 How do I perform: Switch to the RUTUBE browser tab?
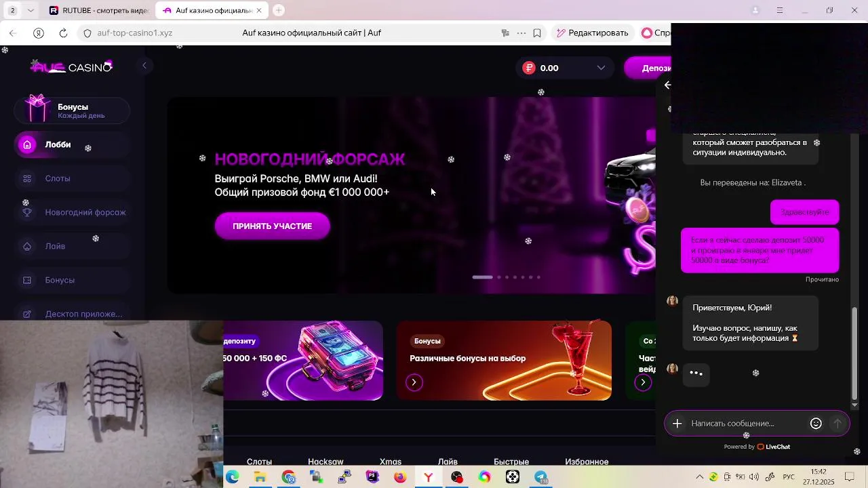[99, 10]
